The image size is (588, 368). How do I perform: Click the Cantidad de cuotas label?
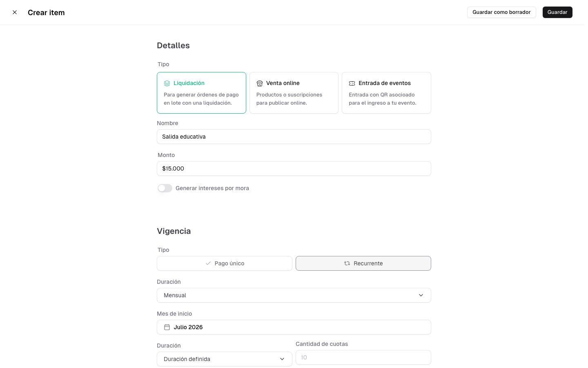click(322, 344)
